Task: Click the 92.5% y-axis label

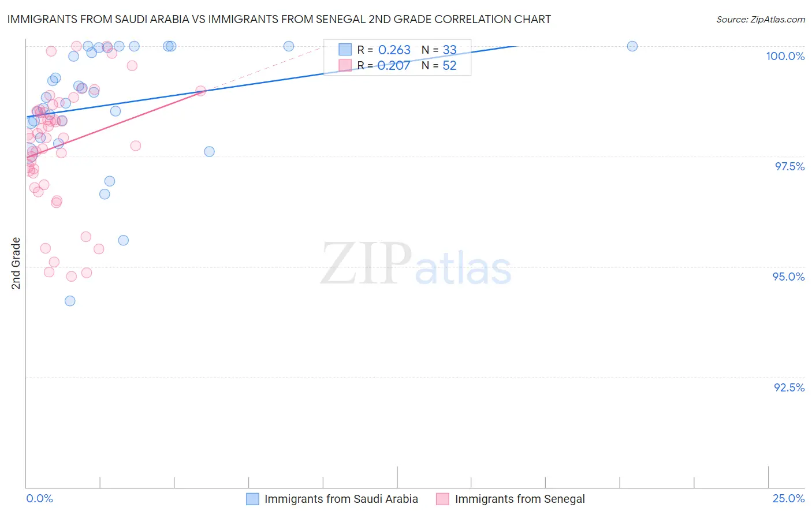Action: tap(789, 387)
